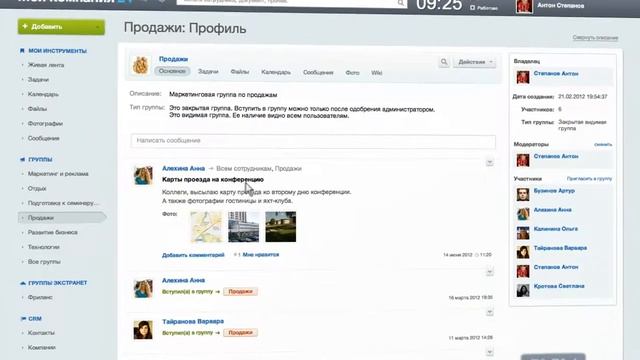640x360 pixels.
Task: Click Мне нравится on the post
Action: (x=260, y=255)
